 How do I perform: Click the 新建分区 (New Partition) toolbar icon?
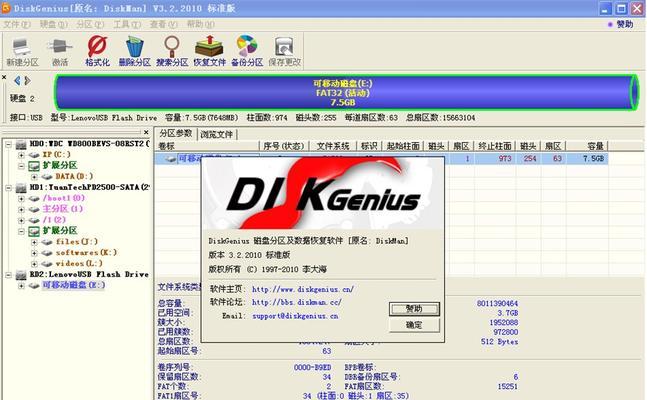tap(22, 52)
